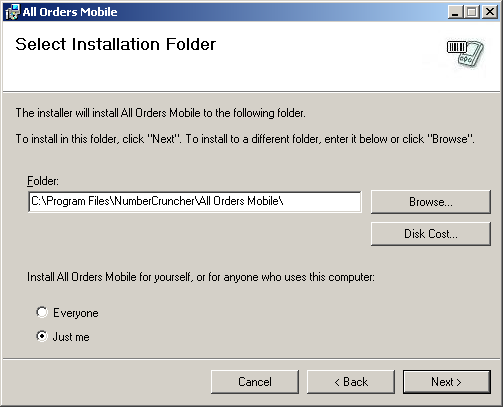Image resolution: width=503 pixels, height=407 pixels.
Task: Open the Disk Cost dialog
Action: pos(431,234)
